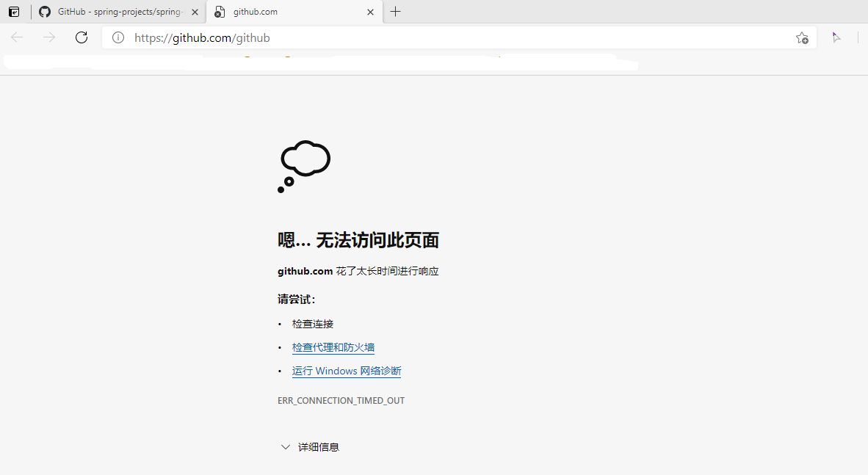
Task: Select the github.com tab
Action: point(294,12)
